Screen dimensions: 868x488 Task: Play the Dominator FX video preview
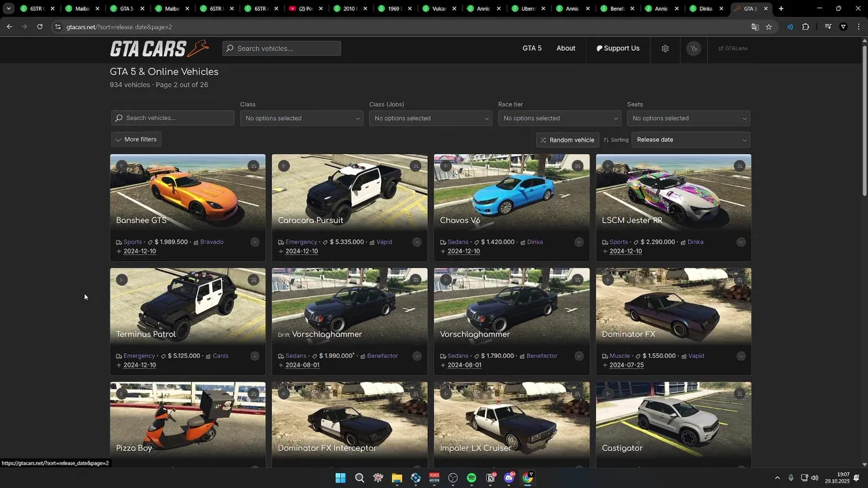(x=608, y=280)
